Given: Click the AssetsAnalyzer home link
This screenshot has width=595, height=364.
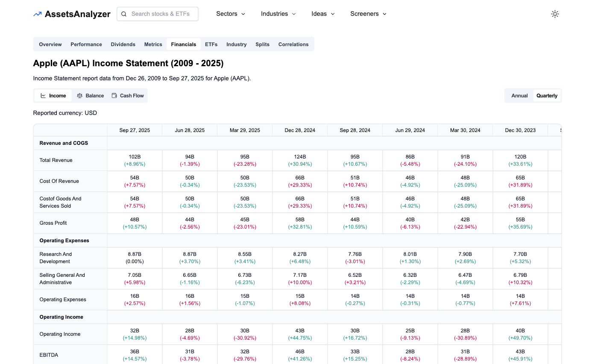Looking at the screenshot, I should (x=77, y=14).
